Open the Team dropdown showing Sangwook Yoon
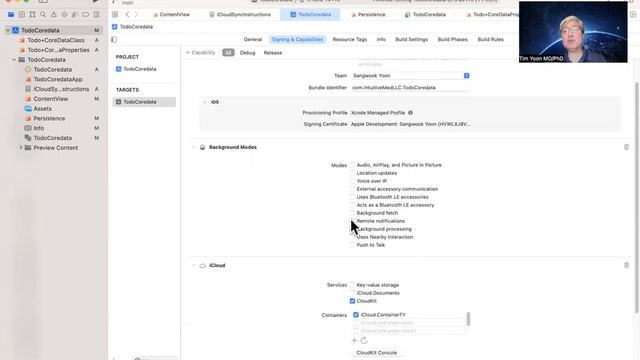Image resolution: width=640 pixels, height=360 pixels. (x=411, y=76)
